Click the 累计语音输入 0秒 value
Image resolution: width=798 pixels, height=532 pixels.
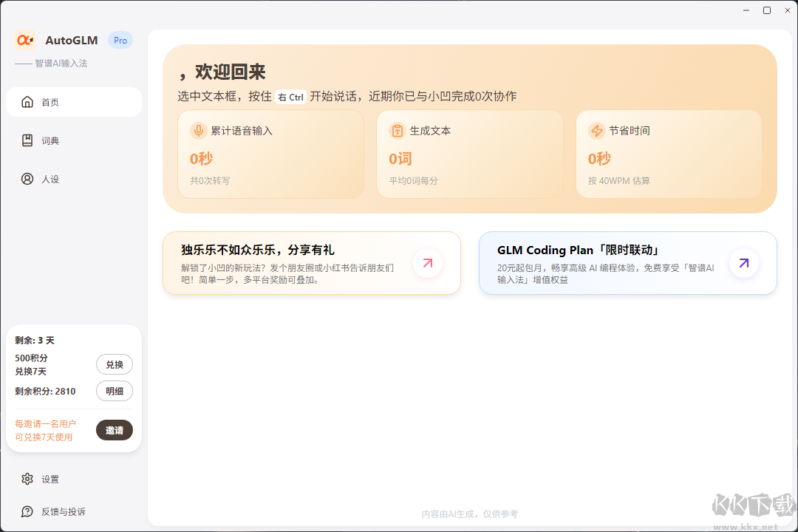(202, 159)
